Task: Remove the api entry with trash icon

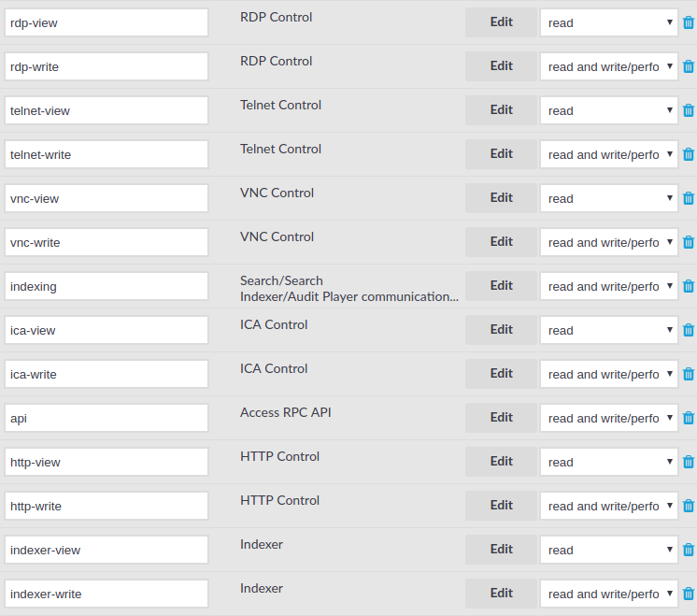Action: 688,418
